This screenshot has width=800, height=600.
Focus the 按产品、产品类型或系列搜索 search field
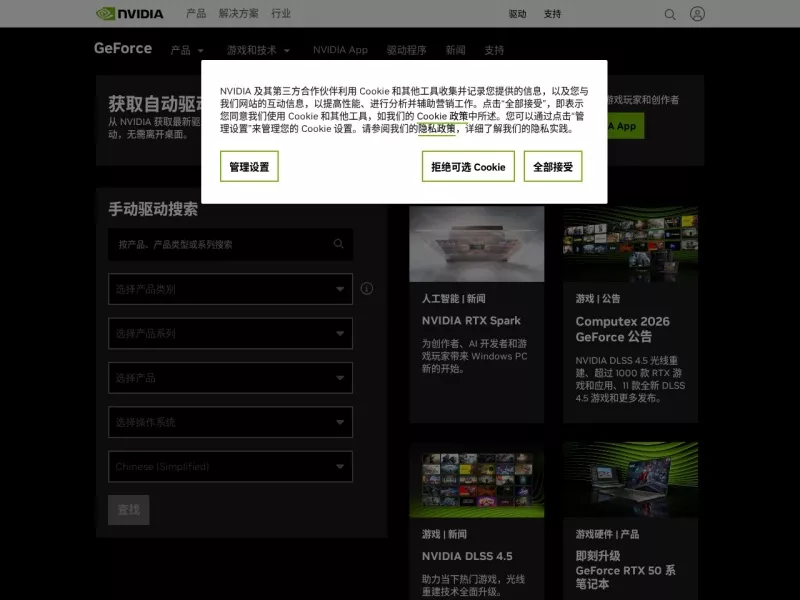tap(230, 244)
